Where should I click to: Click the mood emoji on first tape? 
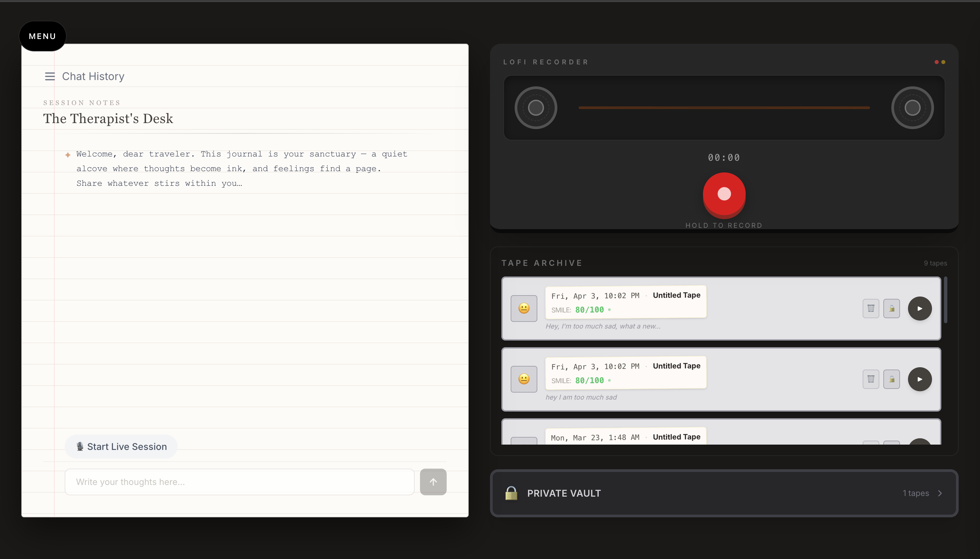click(x=524, y=308)
